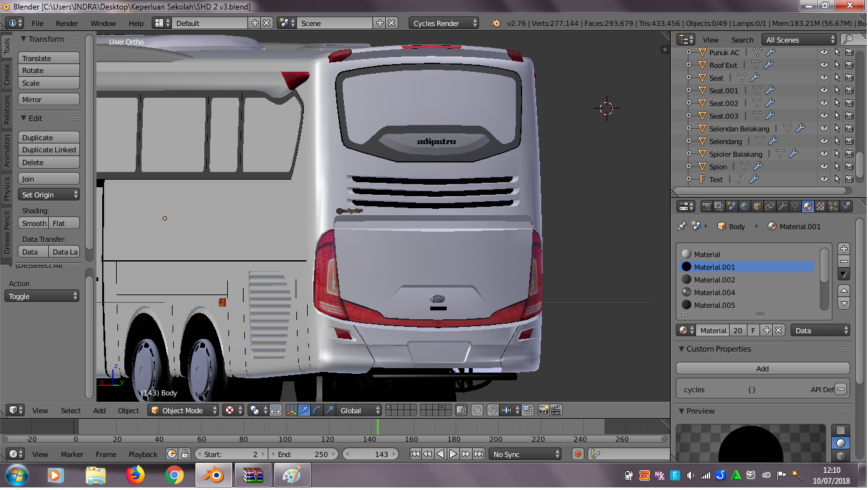The image size is (868, 490).
Task: Open the Object menu in 3D view header
Action: point(128,411)
